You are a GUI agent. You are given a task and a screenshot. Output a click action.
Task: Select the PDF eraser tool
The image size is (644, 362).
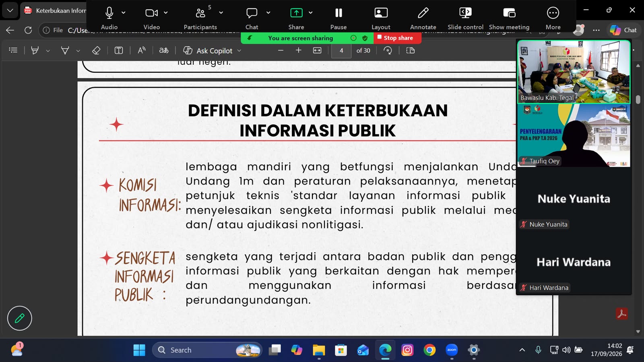[96, 50]
